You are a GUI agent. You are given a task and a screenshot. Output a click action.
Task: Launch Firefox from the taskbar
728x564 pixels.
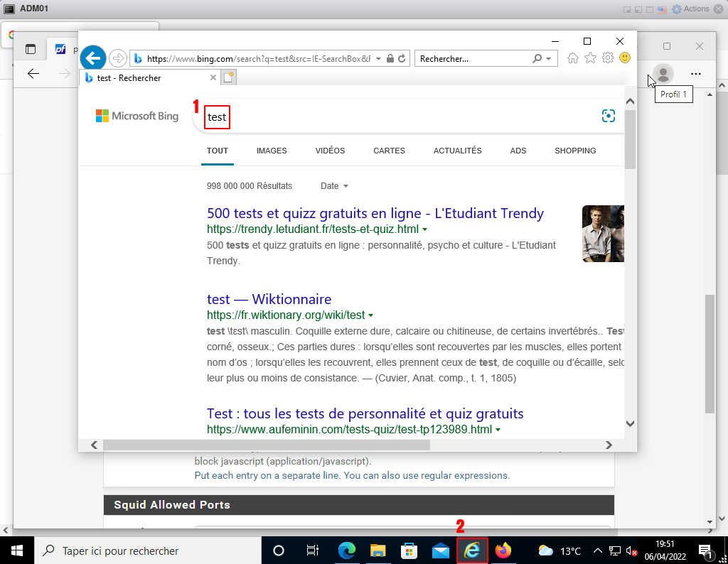tap(503, 551)
